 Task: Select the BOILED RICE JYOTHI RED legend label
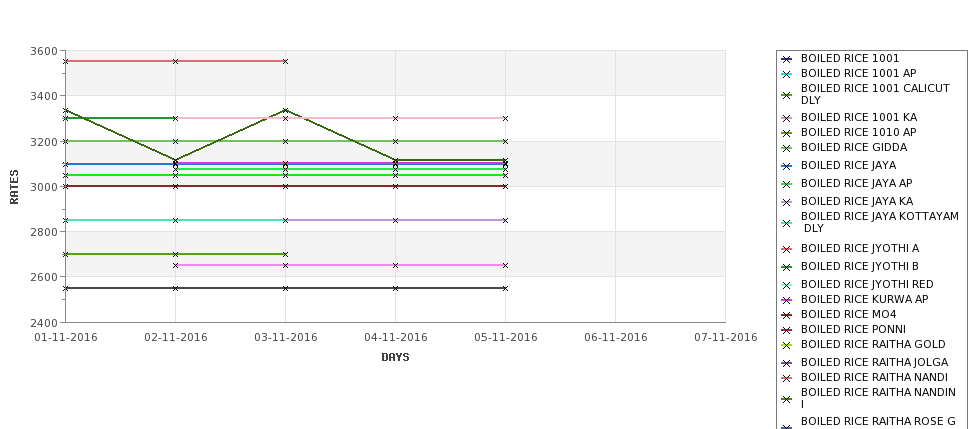click(x=867, y=284)
